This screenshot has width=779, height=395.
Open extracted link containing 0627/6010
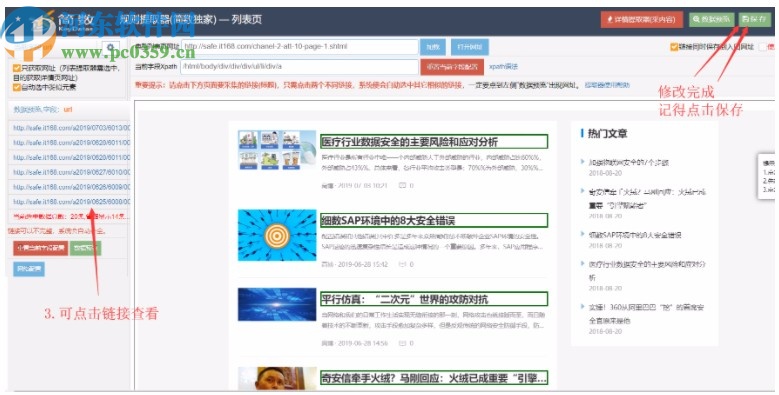pos(71,172)
